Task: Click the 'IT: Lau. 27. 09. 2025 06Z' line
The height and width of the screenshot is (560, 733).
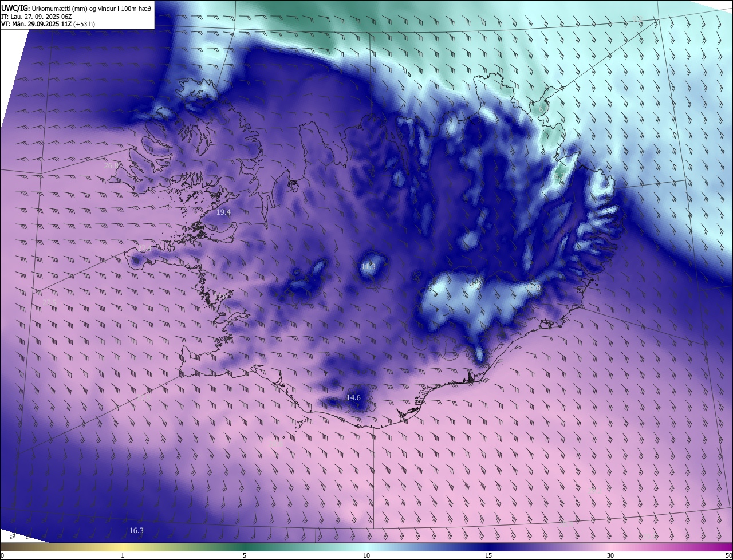Action: (x=36, y=16)
